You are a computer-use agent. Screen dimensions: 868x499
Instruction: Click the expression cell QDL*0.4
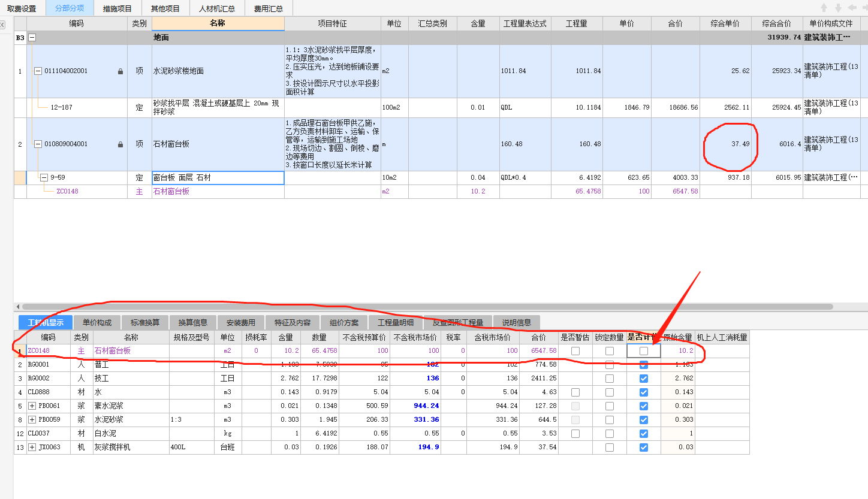coord(525,178)
